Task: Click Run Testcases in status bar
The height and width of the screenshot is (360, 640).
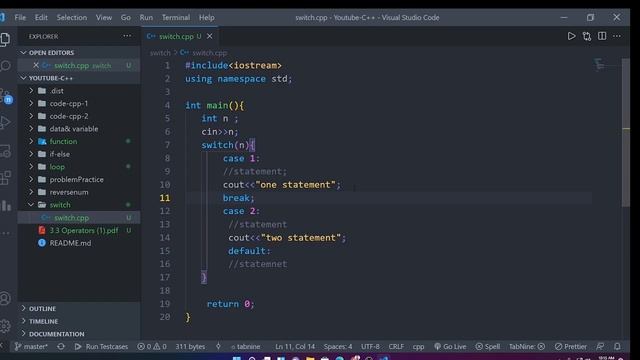Action: click(101, 347)
